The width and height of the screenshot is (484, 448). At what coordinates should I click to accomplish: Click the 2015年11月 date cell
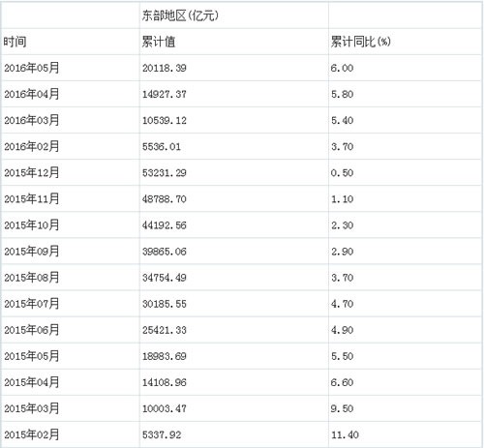32,198
